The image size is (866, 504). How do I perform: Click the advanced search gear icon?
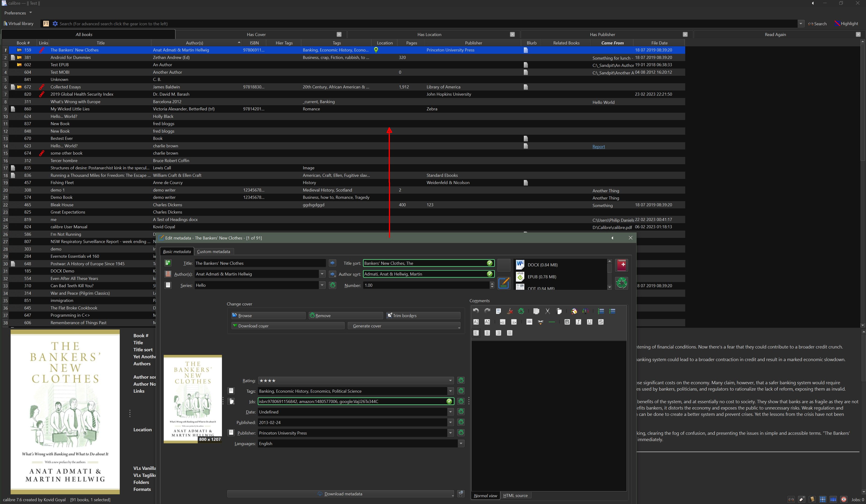(55, 24)
